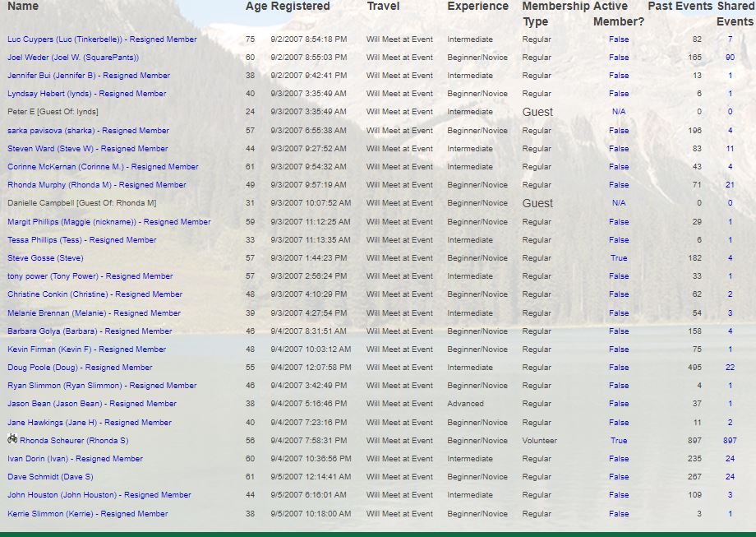
Task: Open Joel Weder (SquarePants) member link
Action: tap(73, 58)
